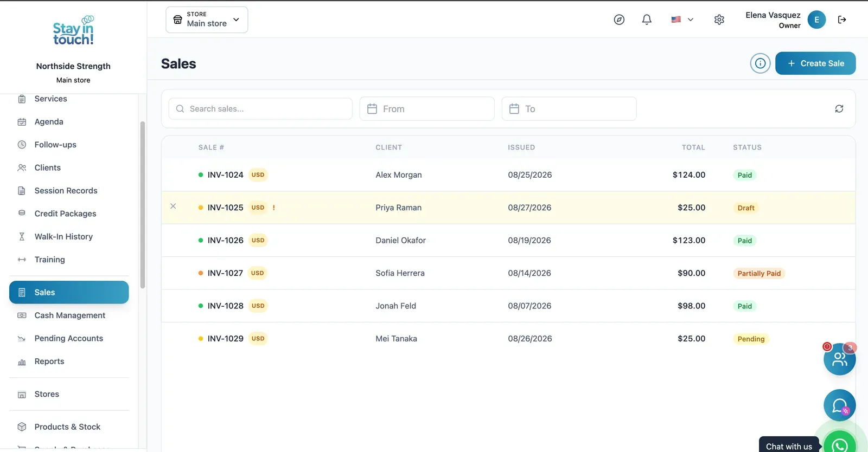Go to Cash Management
The image size is (868, 452).
tap(69, 315)
